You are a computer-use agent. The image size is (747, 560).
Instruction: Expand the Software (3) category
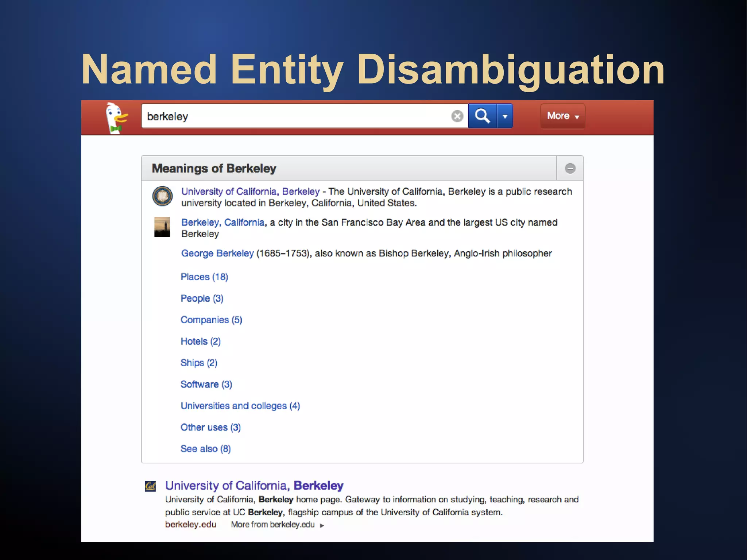tap(206, 384)
